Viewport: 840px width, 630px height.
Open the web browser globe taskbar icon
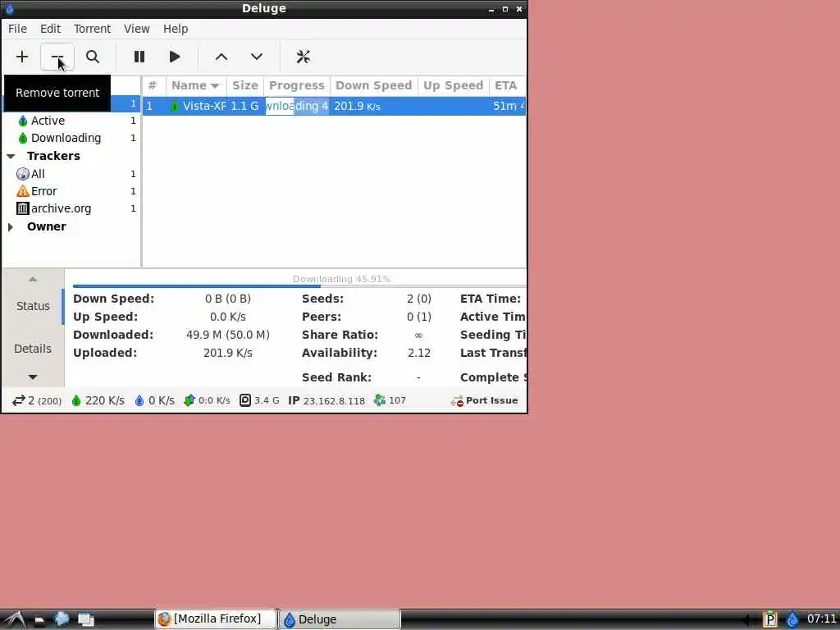pyautogui.click(x=62, y=619)
